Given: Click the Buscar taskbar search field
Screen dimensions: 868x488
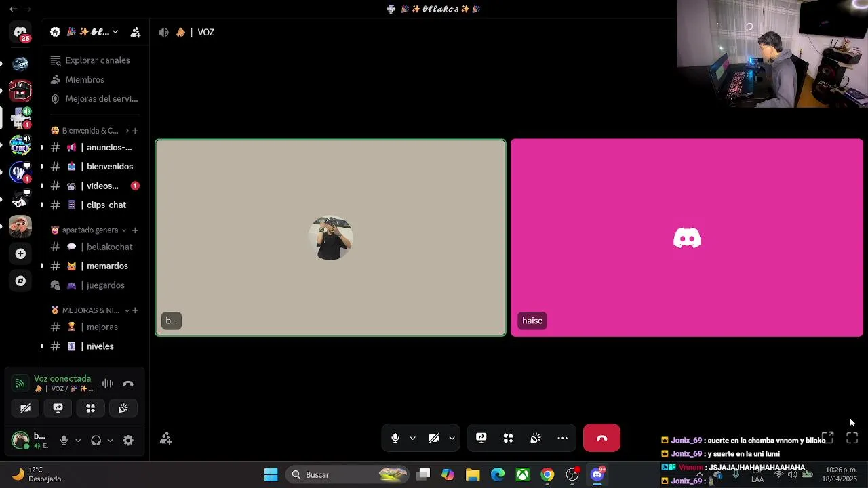Looking at the screenshot, I should pos(347,474).
